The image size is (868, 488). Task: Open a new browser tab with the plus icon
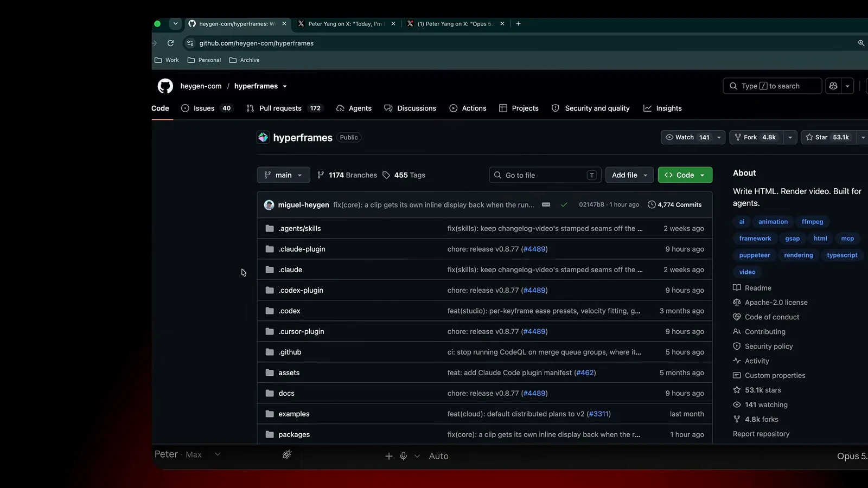518,24
